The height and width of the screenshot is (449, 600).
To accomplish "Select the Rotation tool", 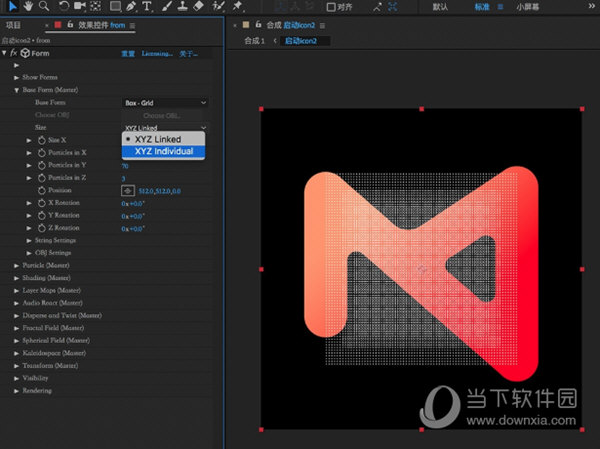I will pyautogui.click(x=64, y=6).
